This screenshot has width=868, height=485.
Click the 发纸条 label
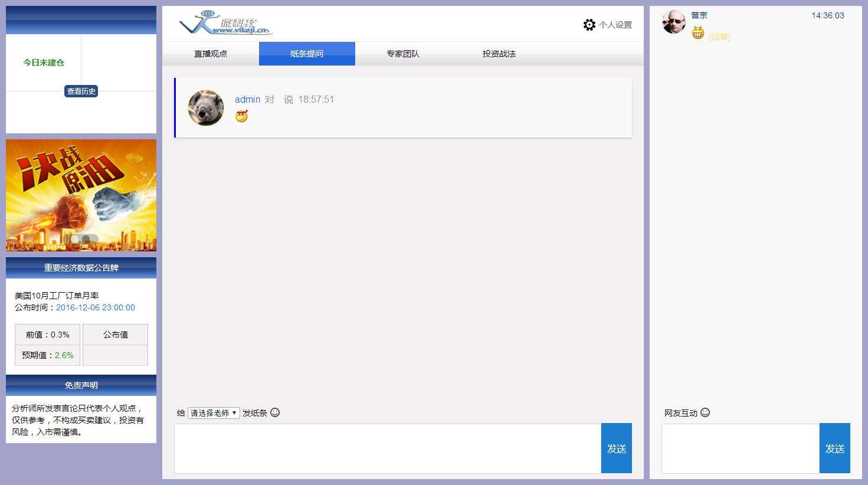(255, 413)
